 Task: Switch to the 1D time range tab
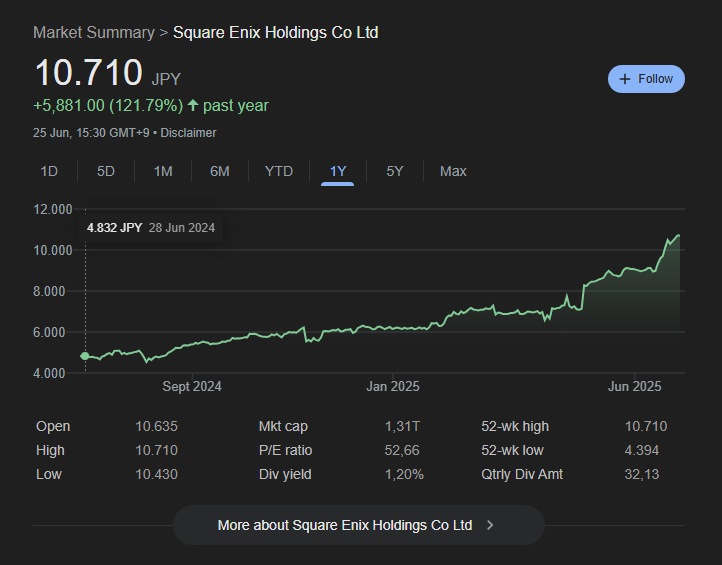(49, 171)
